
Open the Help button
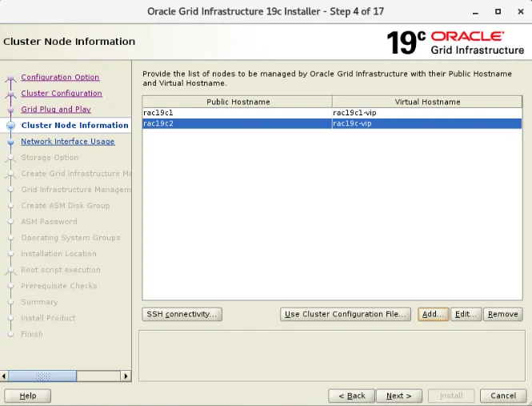[28, 396]
